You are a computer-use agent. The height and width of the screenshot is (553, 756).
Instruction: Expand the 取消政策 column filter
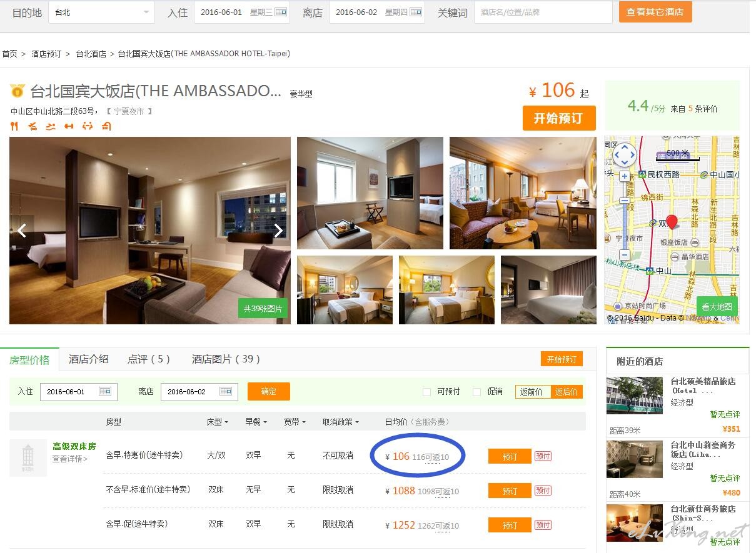click(x=341, y=422)
